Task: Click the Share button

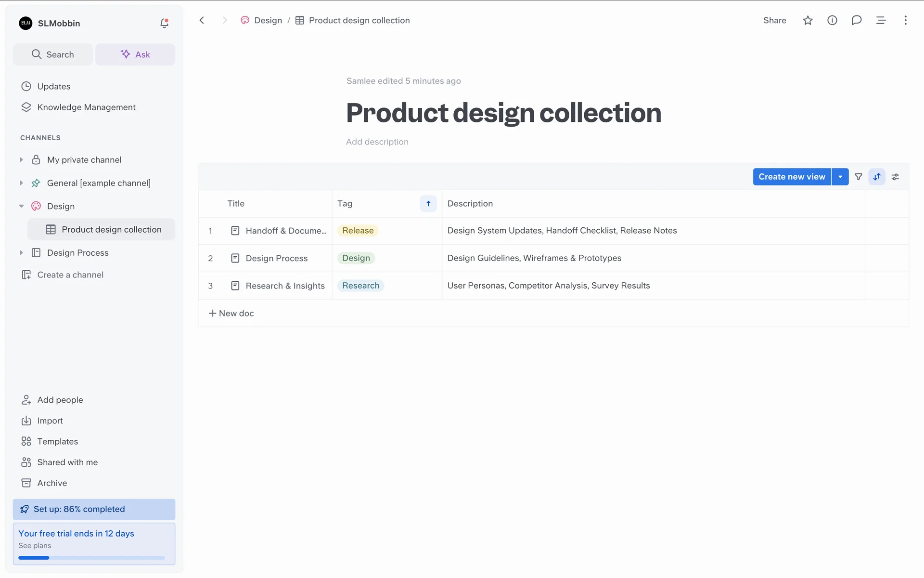Action: coord(774,20)
